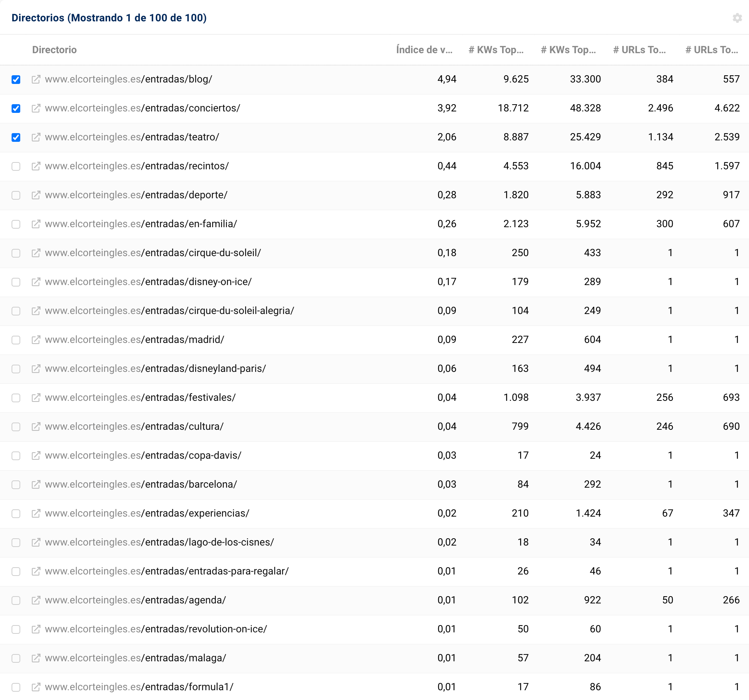The height and width of the screenshot is (700, 749).
Task: Click the first # KWs Top... column header
Action: click(496, 50)
